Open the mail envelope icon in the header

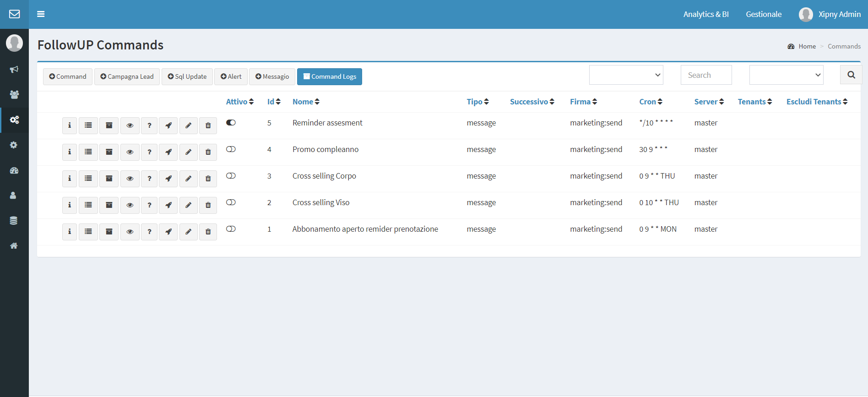14,14
